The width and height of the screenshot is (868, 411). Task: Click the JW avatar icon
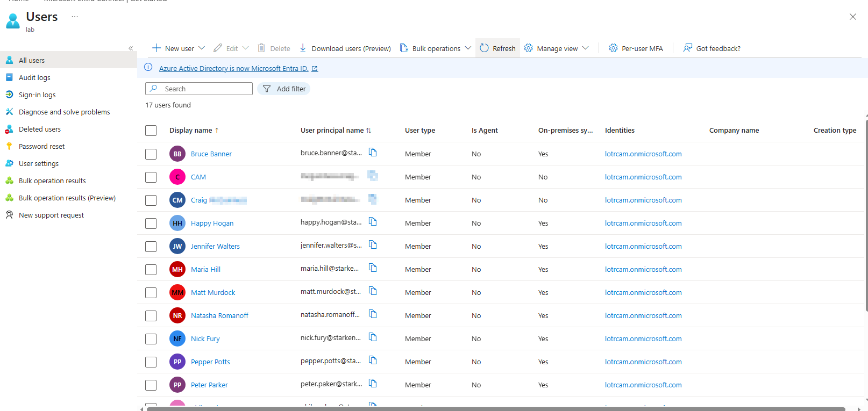click(177, 246)
